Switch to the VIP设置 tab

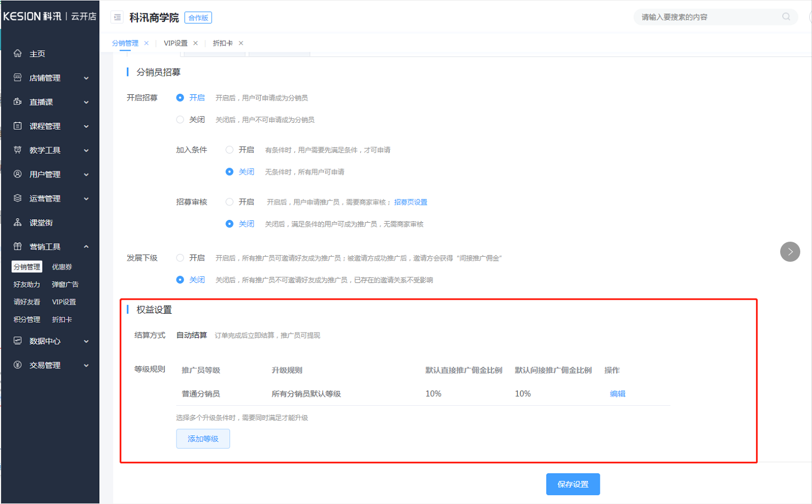pos(175,43)
